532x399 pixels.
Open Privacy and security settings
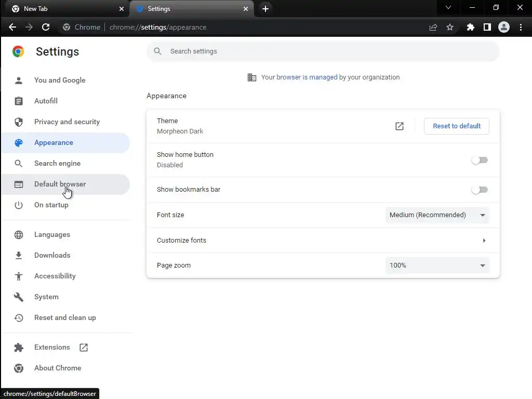pos(66,122)
